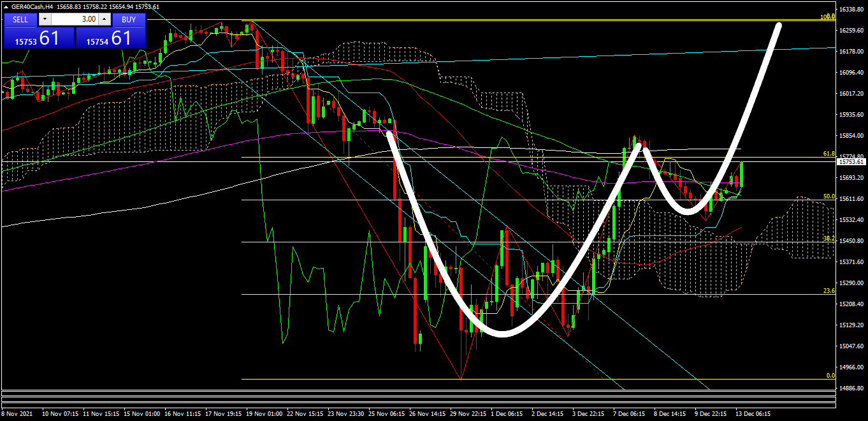
Task: Click the 13 Dec 06:15 time label
Action: coord(753,413)
